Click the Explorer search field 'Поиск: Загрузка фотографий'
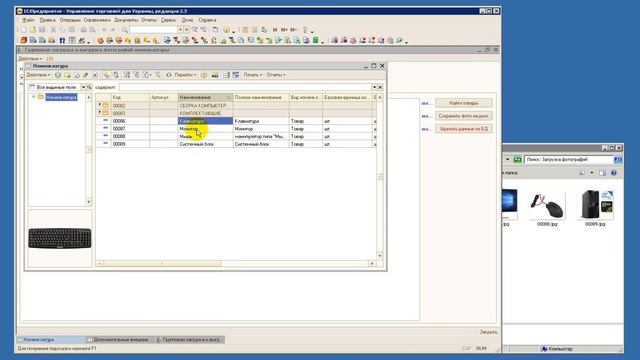The image size is (640, 360). point(569,160)
